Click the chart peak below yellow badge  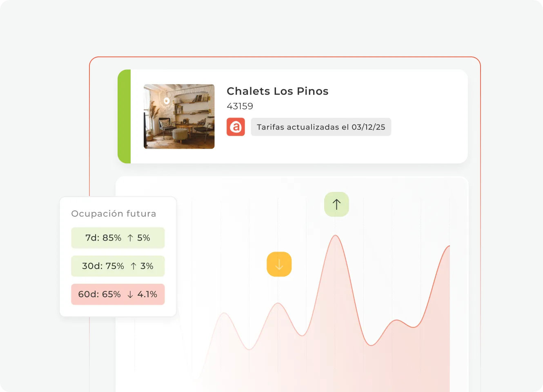coord(278,303)
